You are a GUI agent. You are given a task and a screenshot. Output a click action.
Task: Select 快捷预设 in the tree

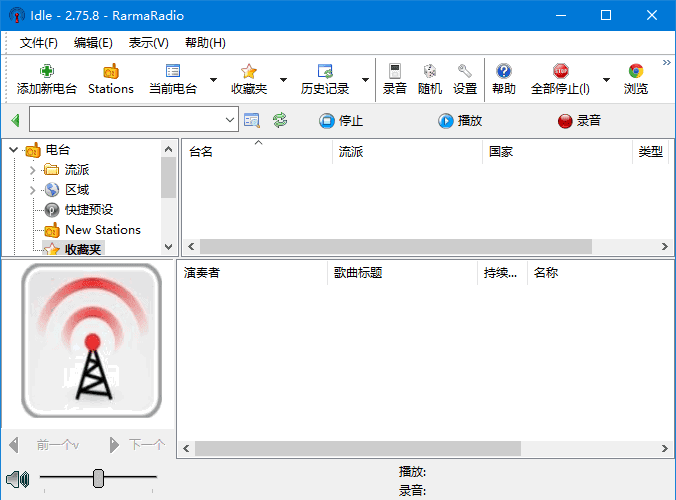(89, 210)
